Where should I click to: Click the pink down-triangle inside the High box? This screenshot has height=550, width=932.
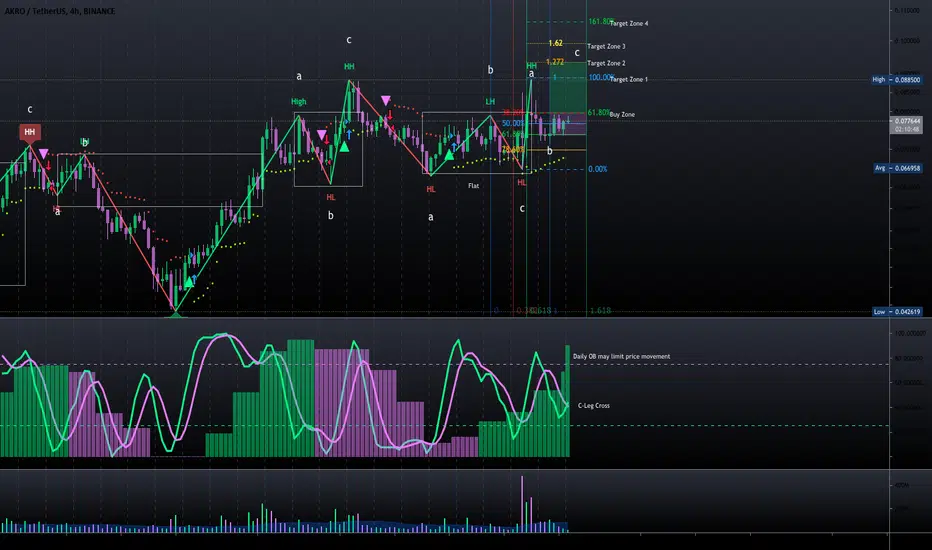coord(322,135)
